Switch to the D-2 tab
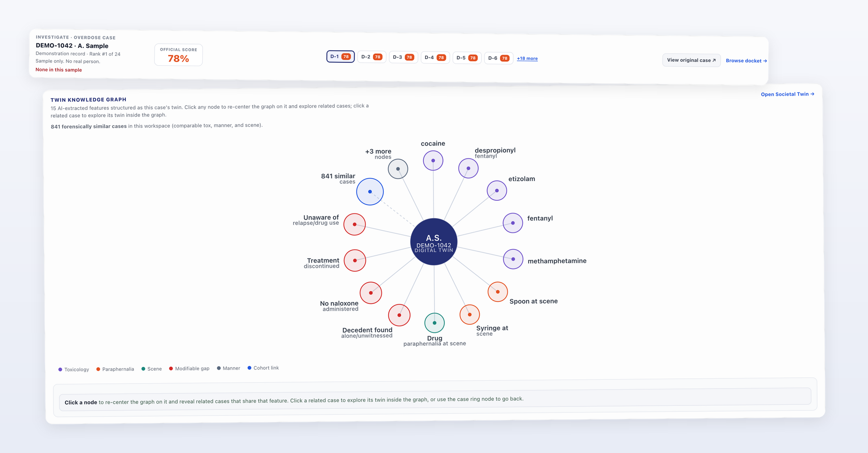This screenshot has width=868, height=453. tap(372, 57)
